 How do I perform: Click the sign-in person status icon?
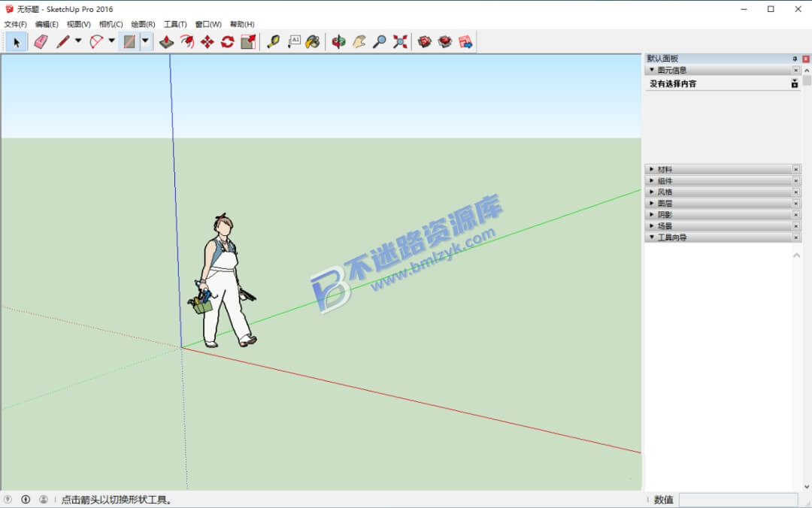tap(44, 499)
